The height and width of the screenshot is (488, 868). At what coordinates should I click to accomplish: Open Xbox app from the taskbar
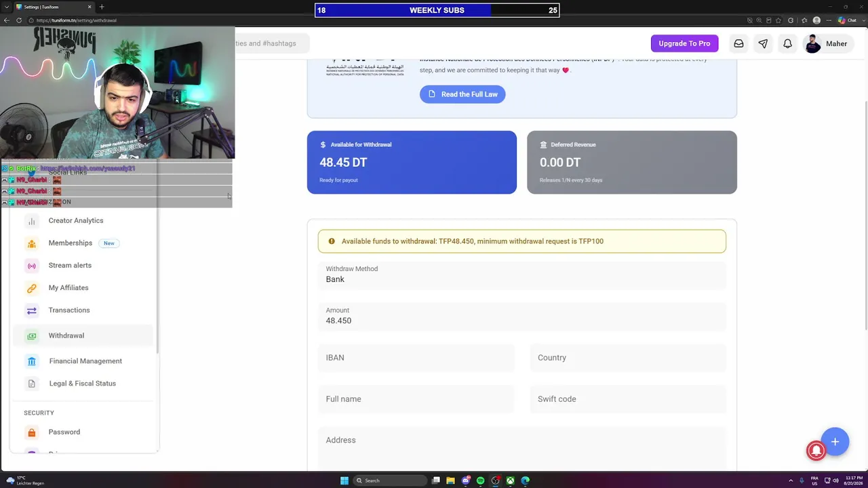coord(510,481)
